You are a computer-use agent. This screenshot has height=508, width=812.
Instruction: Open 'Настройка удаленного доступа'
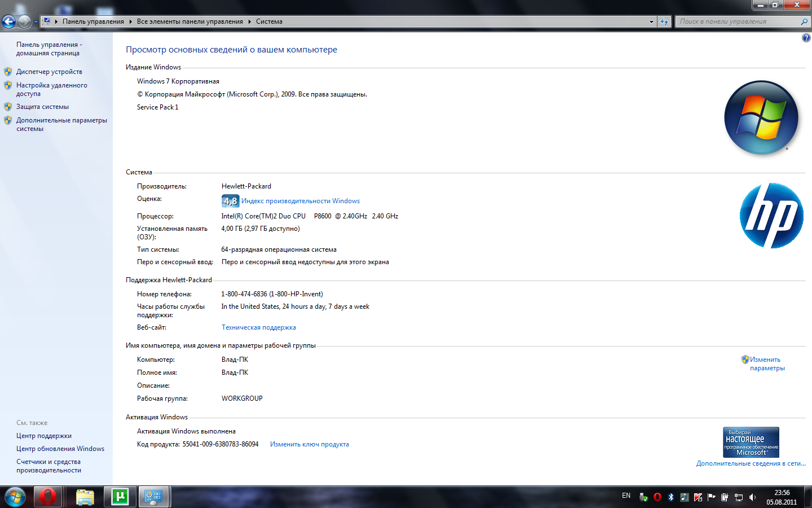[x=52, y=89]
